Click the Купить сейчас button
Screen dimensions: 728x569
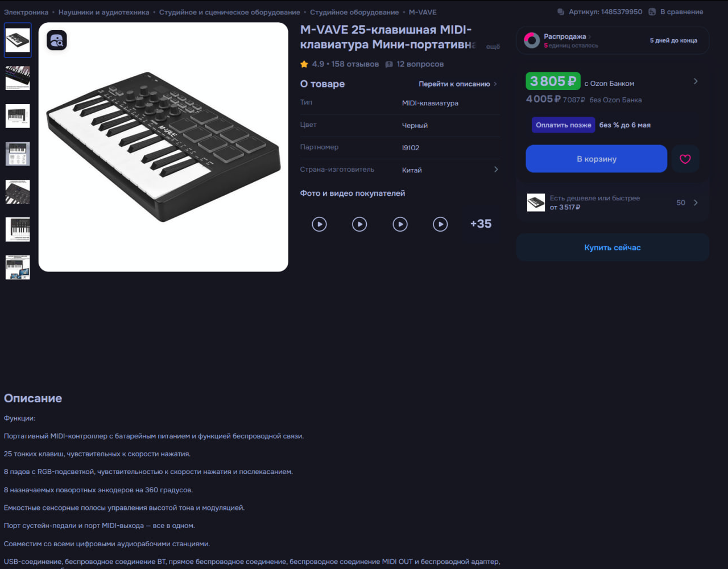coord(613,248)
